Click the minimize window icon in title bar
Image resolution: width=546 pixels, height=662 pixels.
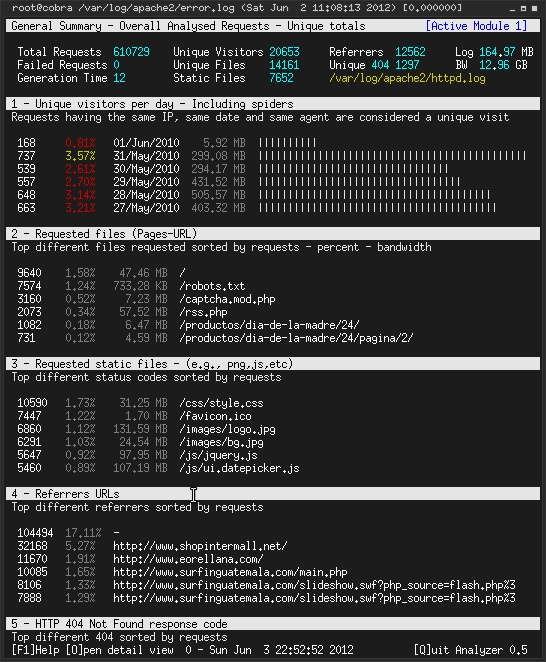[512, 8]
